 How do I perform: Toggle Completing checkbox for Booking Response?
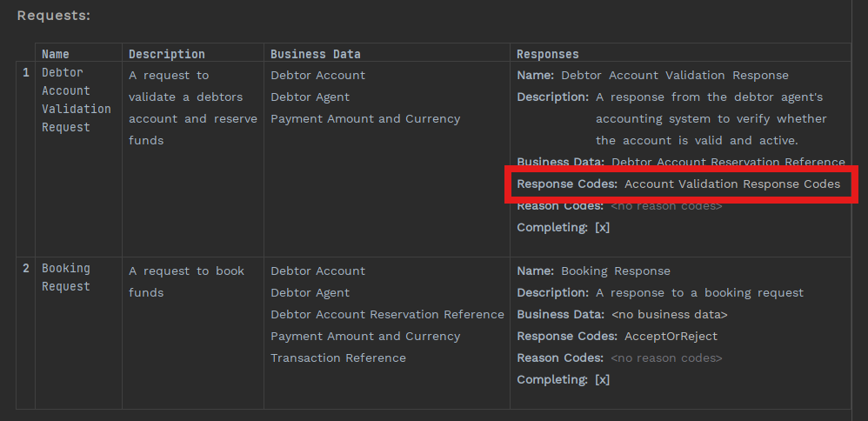click(x=602, y=380)
